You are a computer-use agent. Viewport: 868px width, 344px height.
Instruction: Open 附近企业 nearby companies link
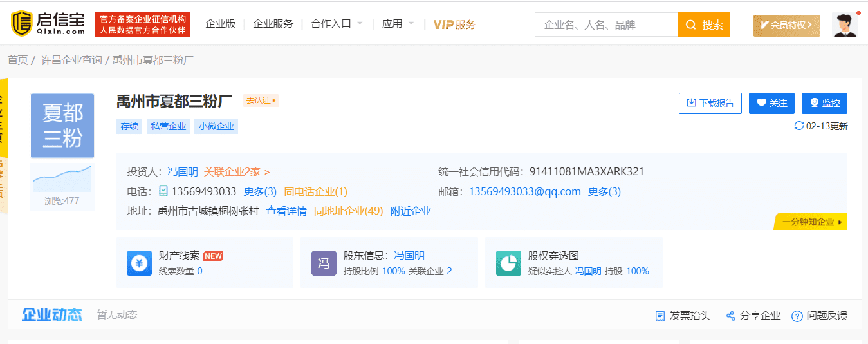(411, 211)
